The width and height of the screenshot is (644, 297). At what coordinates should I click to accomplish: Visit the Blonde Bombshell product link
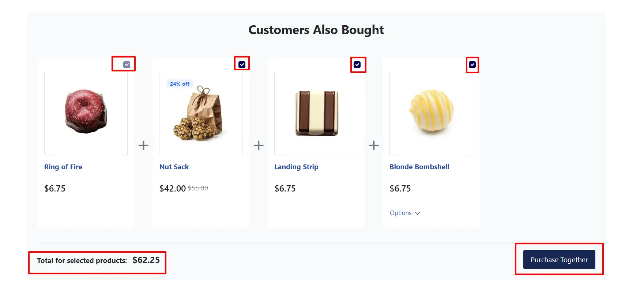pyautogui.click(x=419, y=167)
